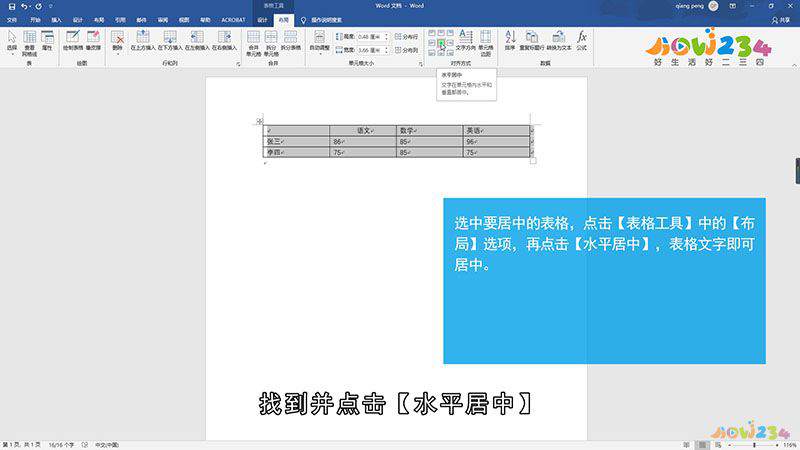The image size is (800, 450).
Task: Click Insert Below (在下方插入)
Action: coord(170,41)
